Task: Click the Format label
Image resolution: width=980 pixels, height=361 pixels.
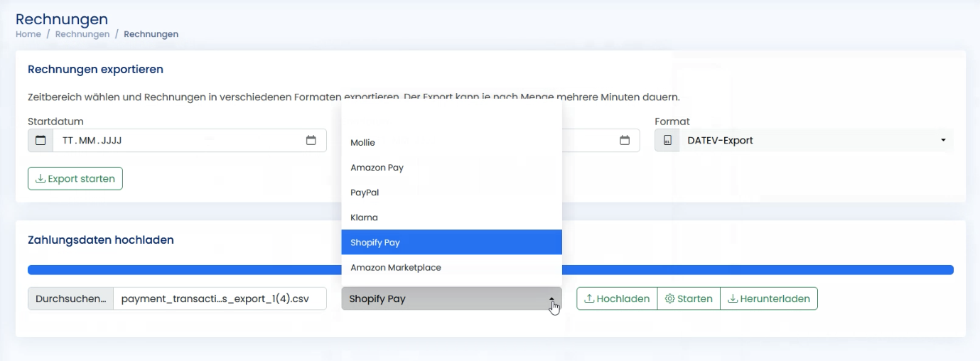Action: (672, 122)
